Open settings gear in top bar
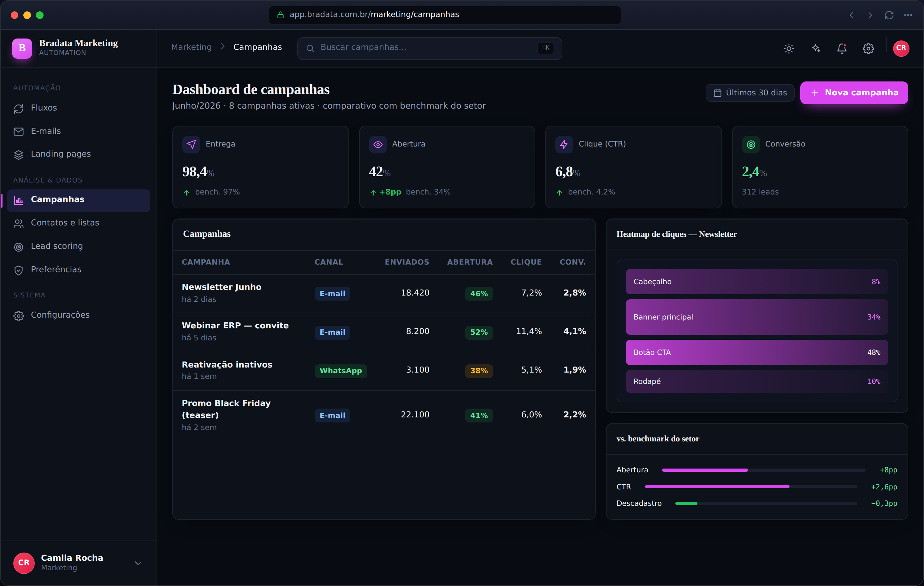 (x=868, y=48)
